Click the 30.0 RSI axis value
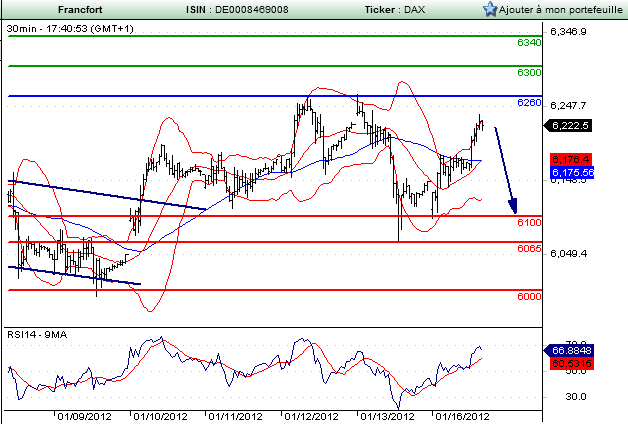Screen dimensions: 628x424 (576, 396)
